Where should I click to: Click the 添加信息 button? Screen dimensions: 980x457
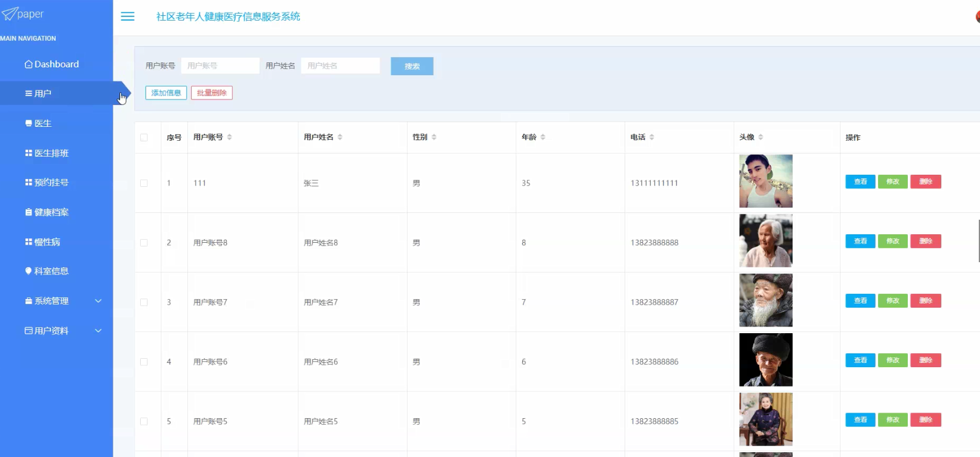pyautogui.click(x=166, y=93)
